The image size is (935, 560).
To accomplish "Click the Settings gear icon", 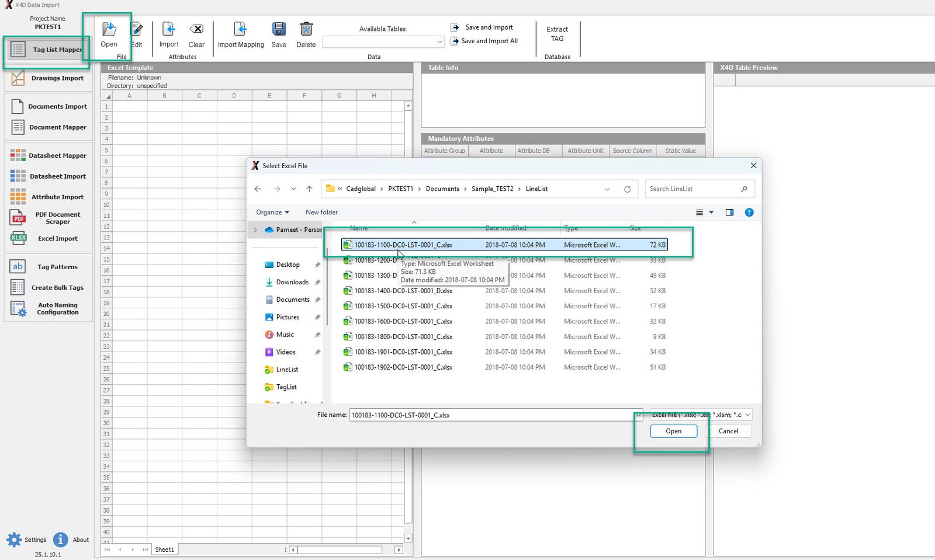I will pos(15,540).
